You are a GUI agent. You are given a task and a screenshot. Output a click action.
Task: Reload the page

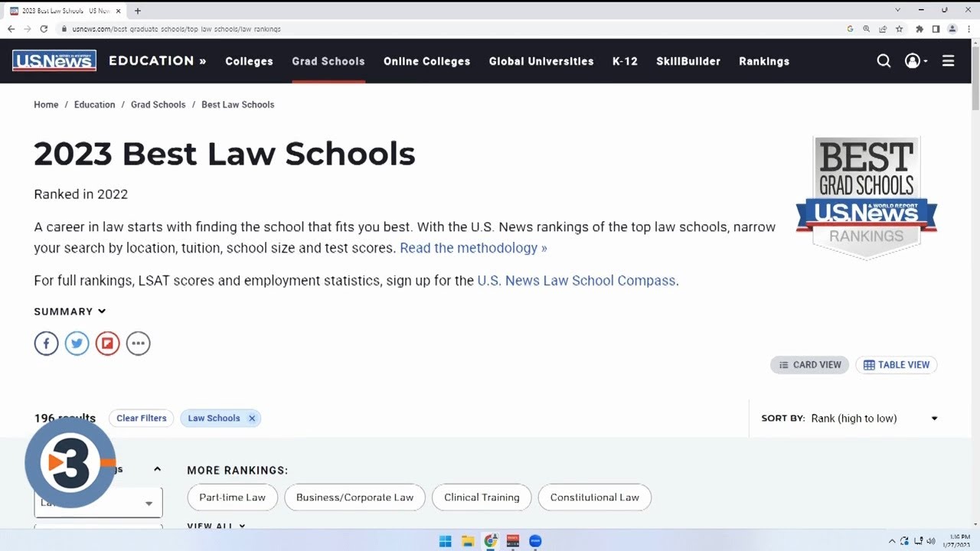(44, 29)
